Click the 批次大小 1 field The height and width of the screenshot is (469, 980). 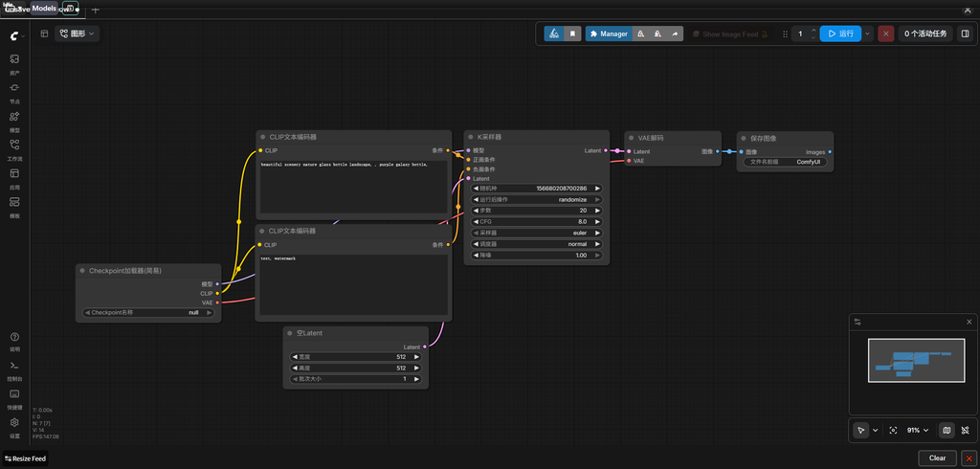click(356, 379)
